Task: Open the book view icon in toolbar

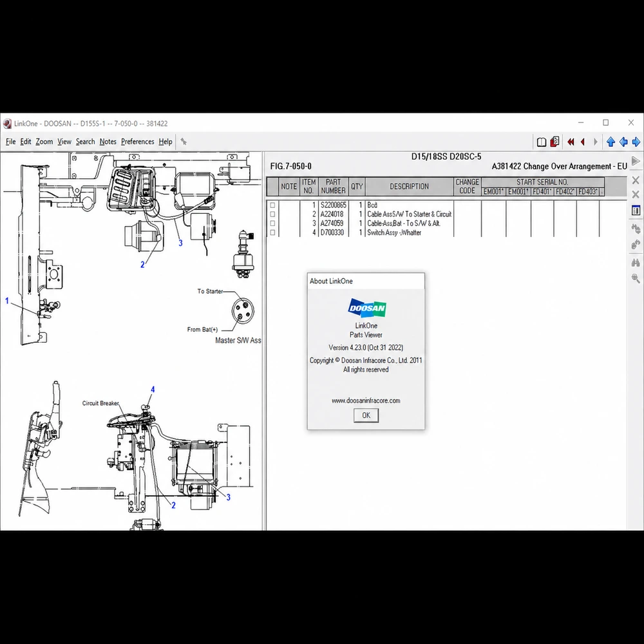Action: coord(542,142)
